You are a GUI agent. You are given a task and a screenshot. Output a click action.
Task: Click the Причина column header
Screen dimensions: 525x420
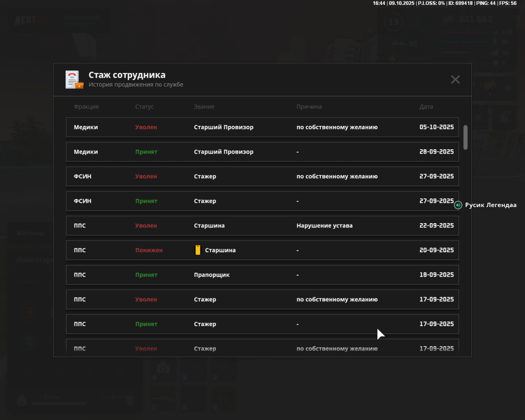coord(309,107)
